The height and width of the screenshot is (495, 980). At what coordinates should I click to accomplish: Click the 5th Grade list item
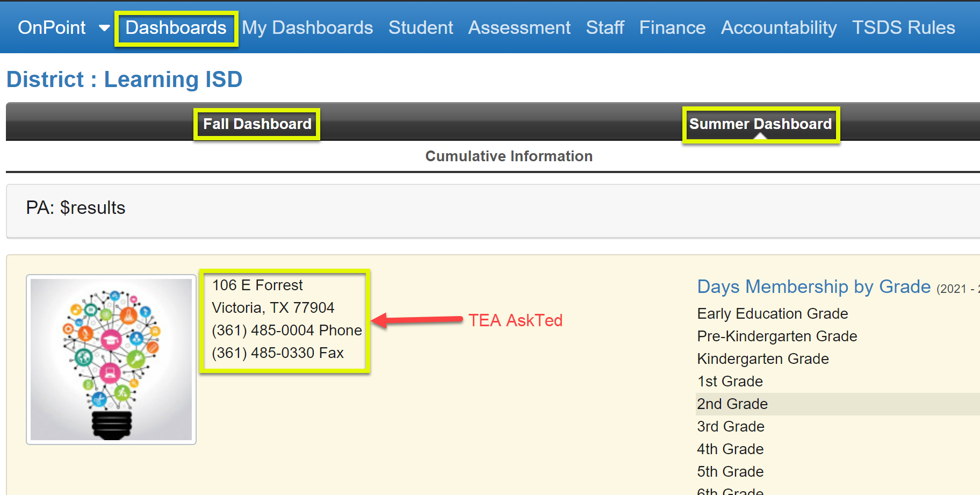(x=730, y=471)
